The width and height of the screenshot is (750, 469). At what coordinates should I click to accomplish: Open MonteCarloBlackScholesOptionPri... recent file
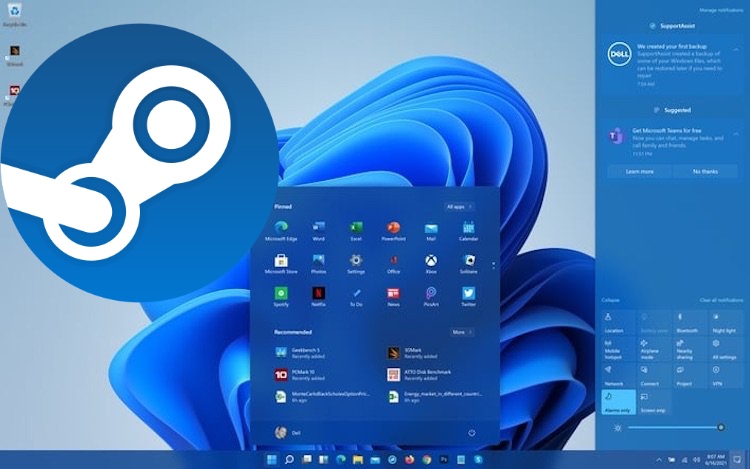pyautogui.click(x=324, y=397)
